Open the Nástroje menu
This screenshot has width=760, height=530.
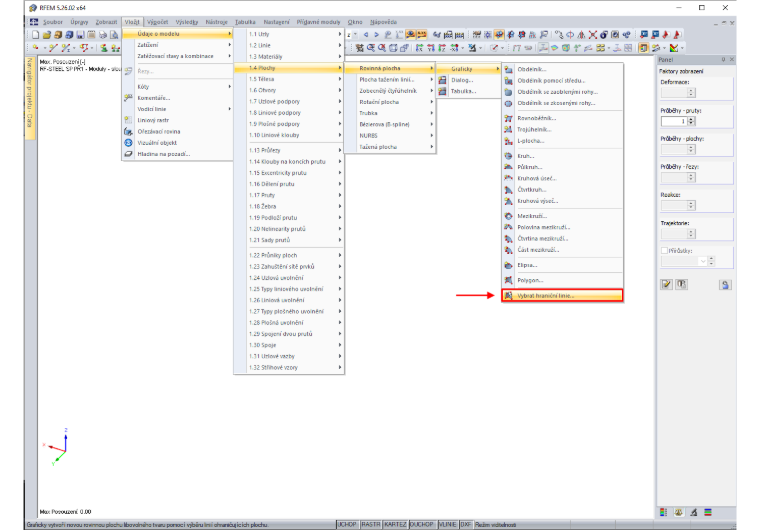[x=216, y=22]
